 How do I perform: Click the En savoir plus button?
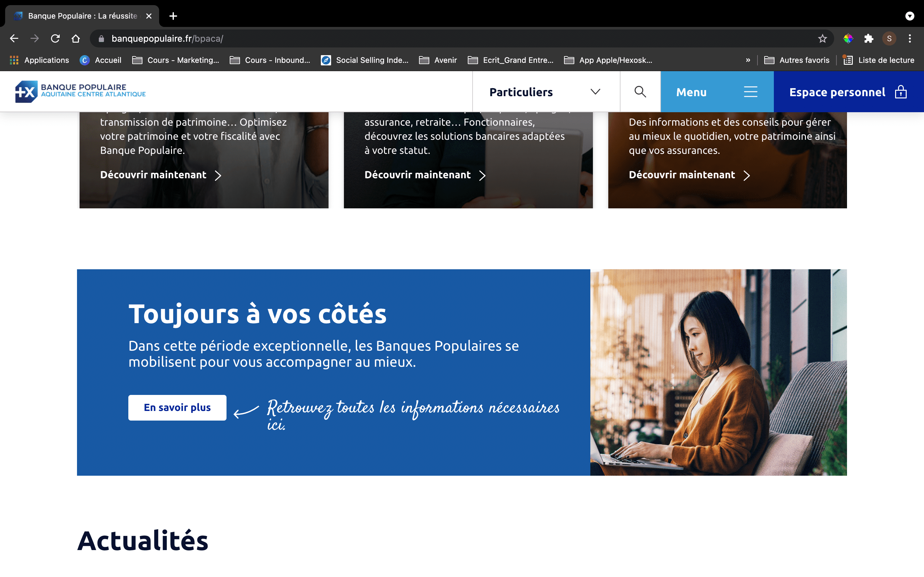tap(177, 407)
